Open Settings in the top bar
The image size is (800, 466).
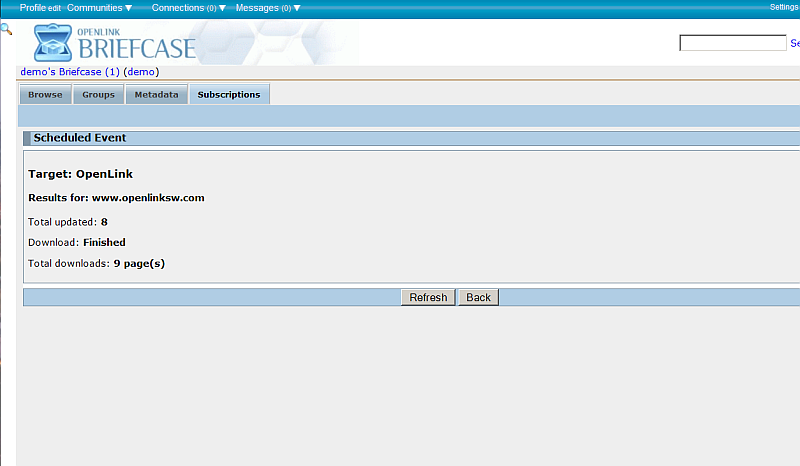tap(784, 7)
